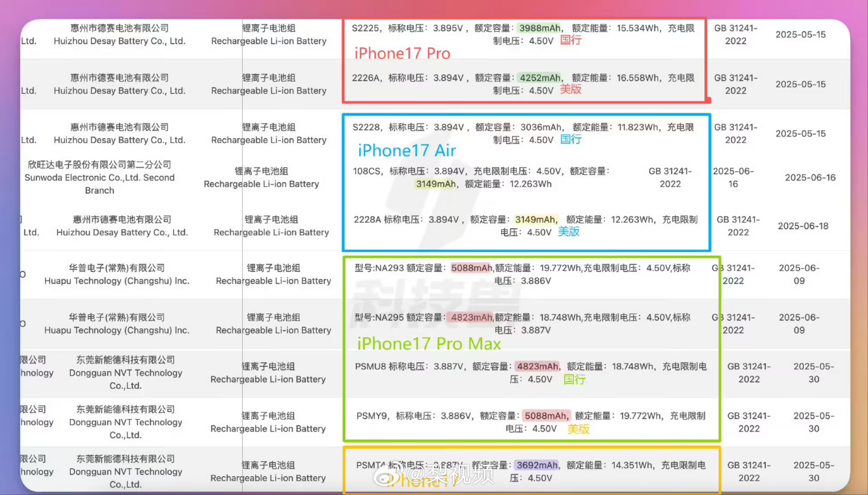Select the 4252mAh rated capacity value
Screen dimensions: 868x495
click(x=540, y=78)
